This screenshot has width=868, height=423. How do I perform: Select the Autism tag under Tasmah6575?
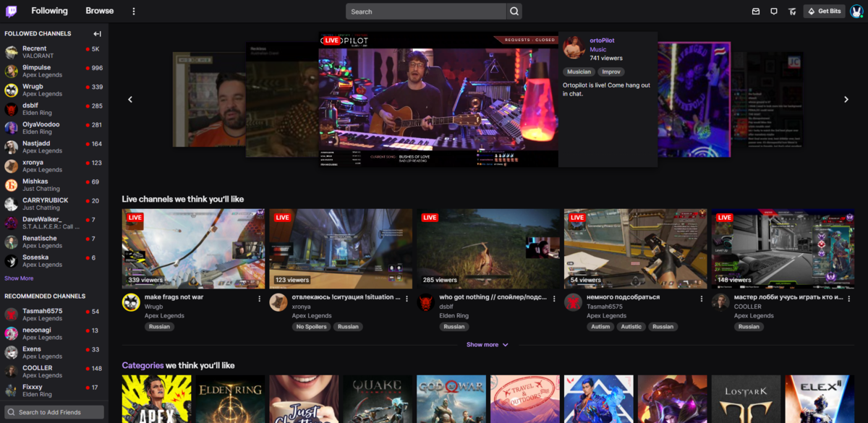coord(600,327)
